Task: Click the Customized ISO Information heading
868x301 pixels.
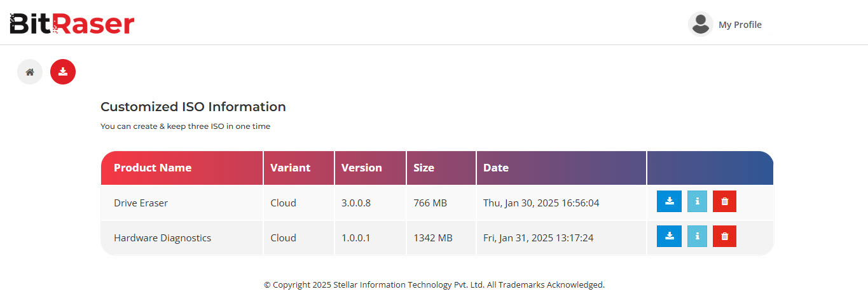Action: pos(193,107)
